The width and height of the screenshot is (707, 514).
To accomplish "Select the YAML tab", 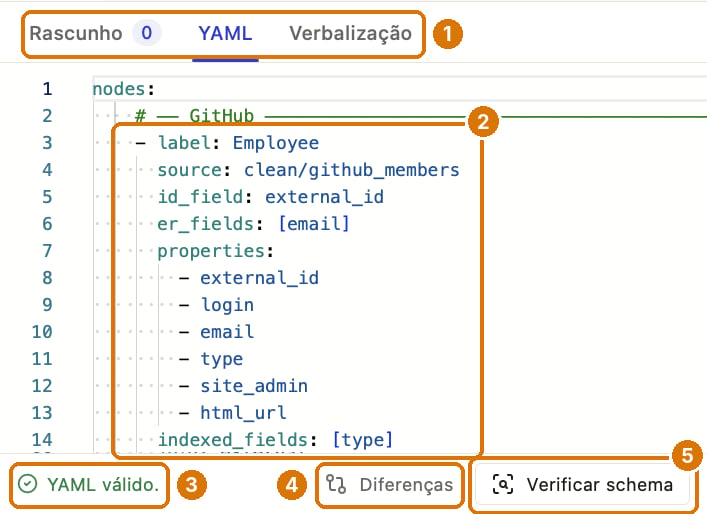I will click(225, 33).
